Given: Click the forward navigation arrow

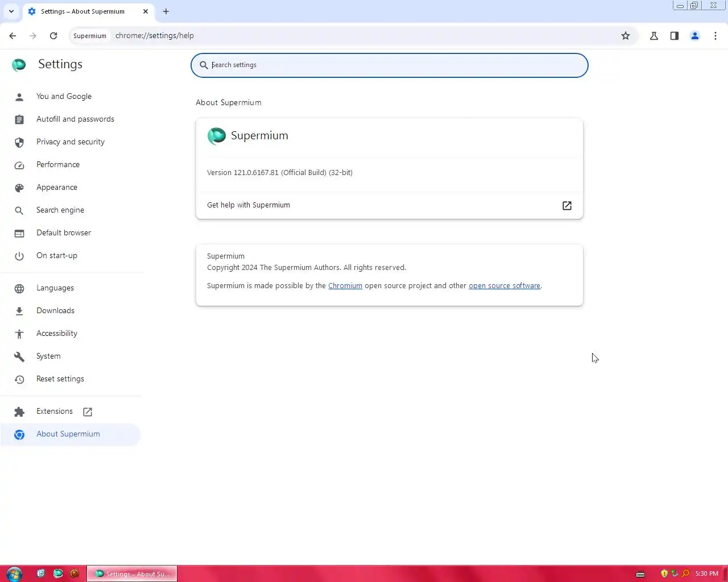Looking at the screenshot, I should coord(33,36).
